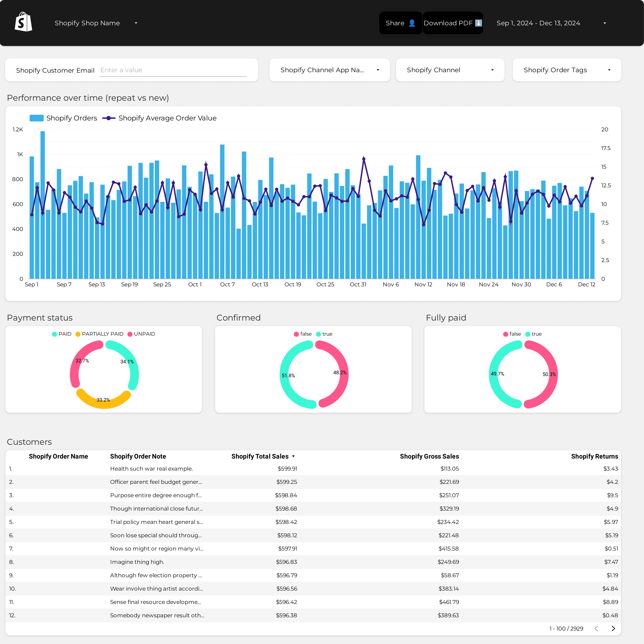Viewport: 644px width, 644px height.
Task: Click the Share button
Action: click(x=400, y=23)
